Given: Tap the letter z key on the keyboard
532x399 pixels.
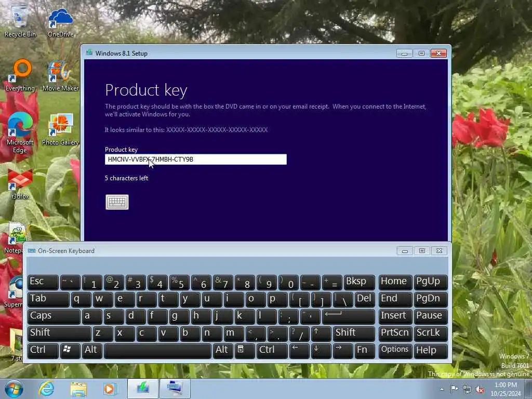Looking at the screenshot, I should (x=103, y=333).
